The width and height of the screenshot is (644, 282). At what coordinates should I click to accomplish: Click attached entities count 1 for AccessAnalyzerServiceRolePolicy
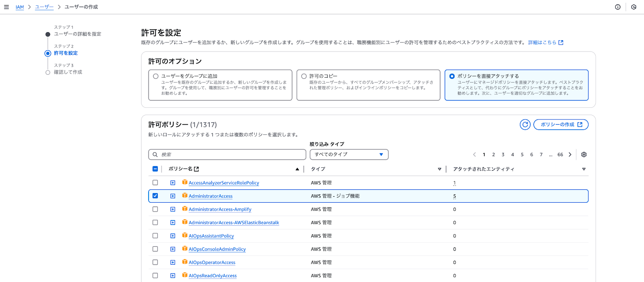point(454,183)
